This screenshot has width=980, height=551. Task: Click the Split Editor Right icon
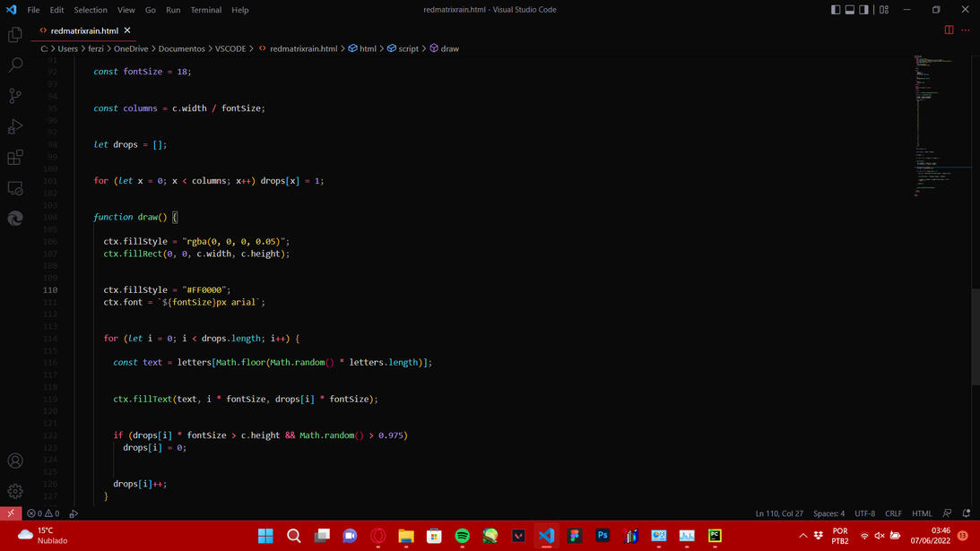coord(949,30)
